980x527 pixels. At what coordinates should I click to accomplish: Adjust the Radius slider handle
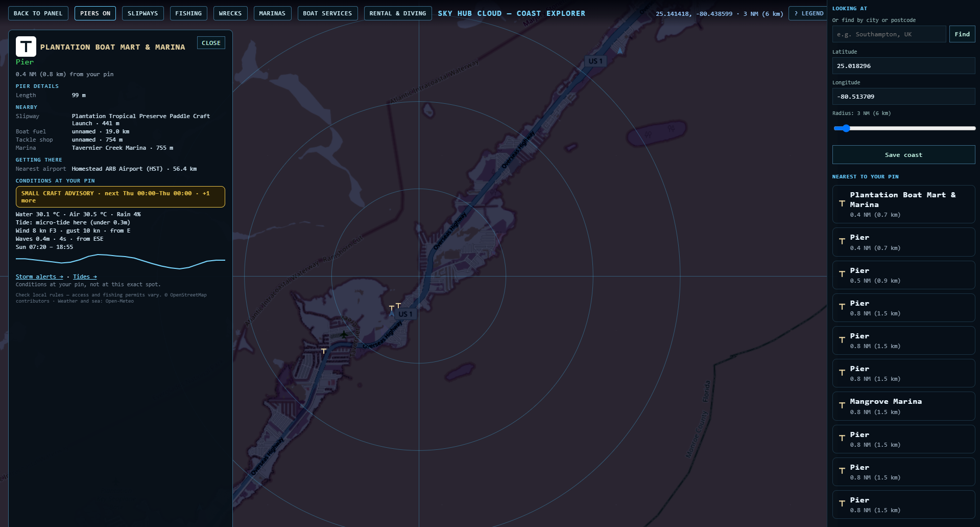coord(846,128)
